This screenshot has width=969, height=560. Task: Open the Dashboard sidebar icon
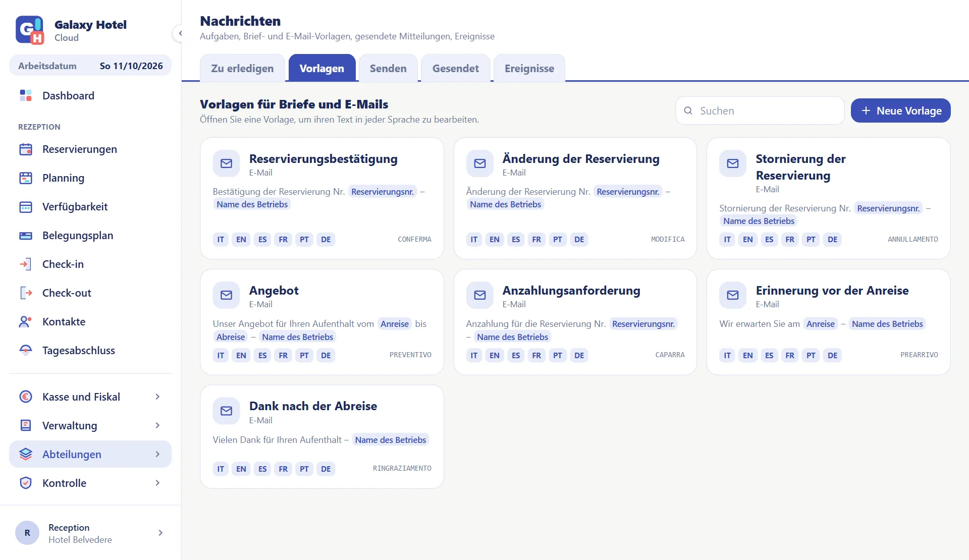pos(26,95)
